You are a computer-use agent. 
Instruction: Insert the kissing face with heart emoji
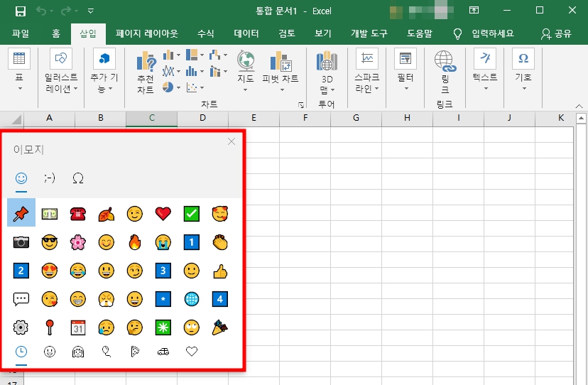50,299
